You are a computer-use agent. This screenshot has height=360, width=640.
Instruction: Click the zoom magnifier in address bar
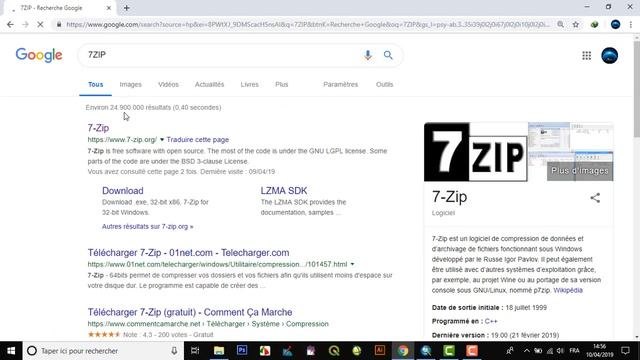click(x=560, y=24)
